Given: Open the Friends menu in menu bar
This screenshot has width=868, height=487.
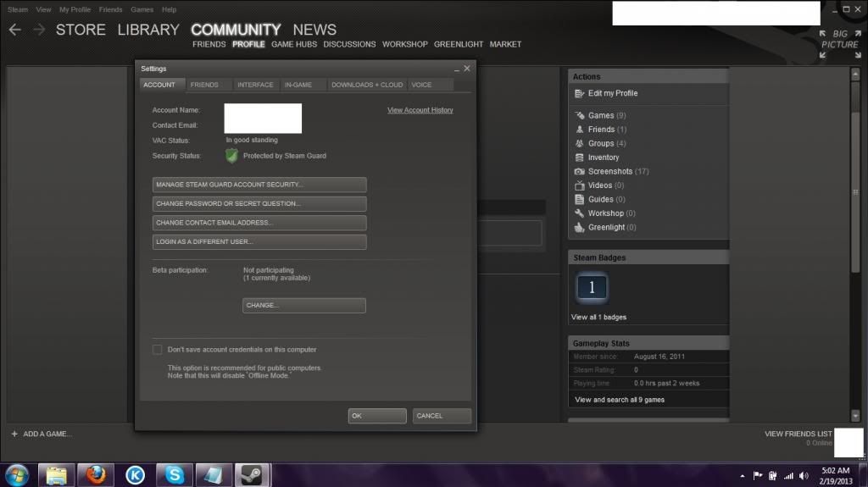Looking at the screenshot, I should coord(111,9).
